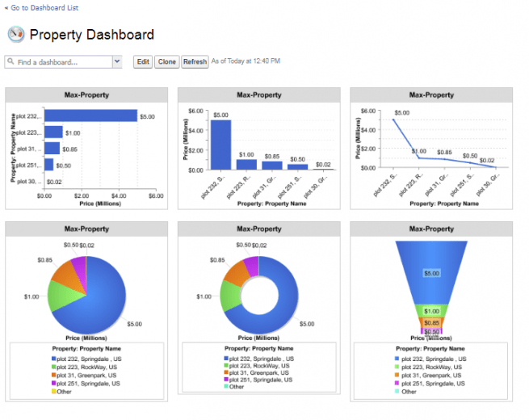The image size is (529, 420).
Task: Click purple plot 251 swatch in donut legend
Action: [226, 380]
